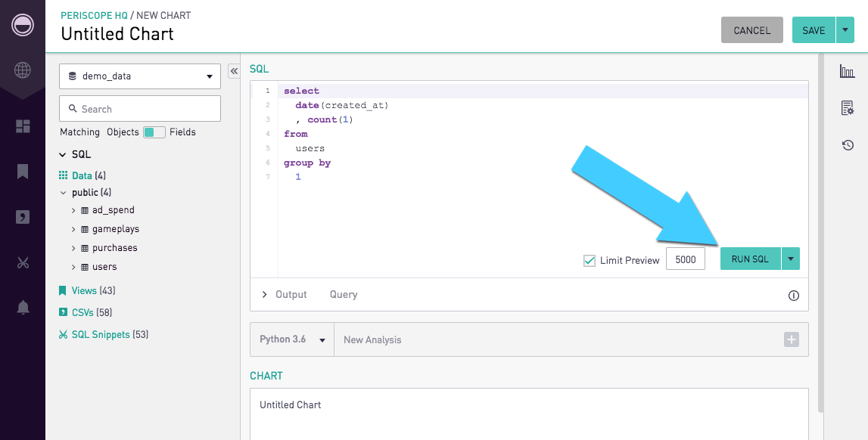
Task: Expand the Output tab
Action: pyautogui.click(x=284, y=295)
